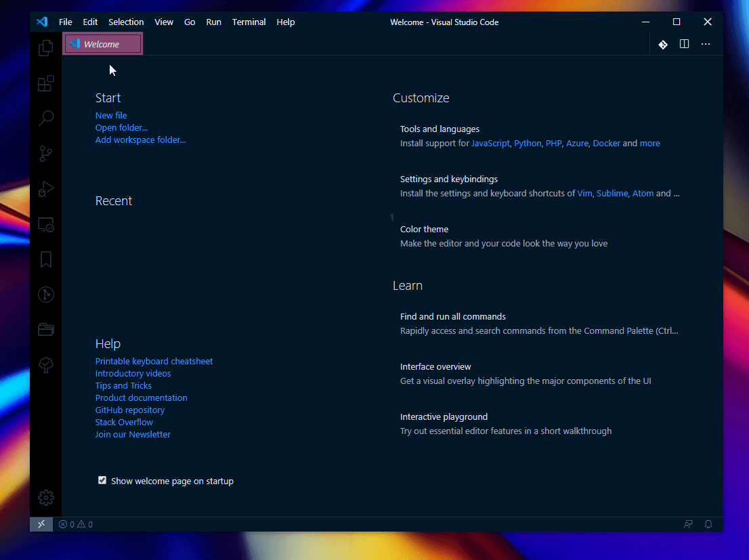Open the Extensions view icon
The image size is (749, 560).
tap(46, 83)
